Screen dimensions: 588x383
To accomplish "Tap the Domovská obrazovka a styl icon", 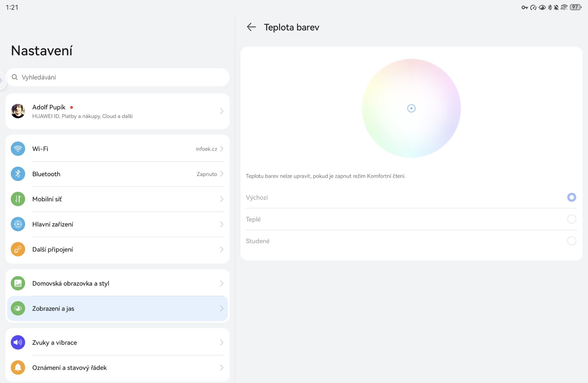I will [18, 283].
